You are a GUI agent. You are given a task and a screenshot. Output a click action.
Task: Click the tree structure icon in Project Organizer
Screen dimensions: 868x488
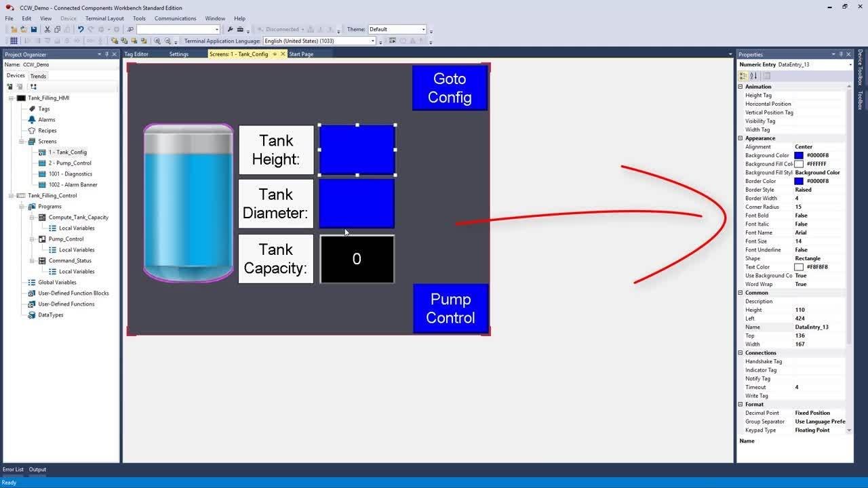coord(33,87)
